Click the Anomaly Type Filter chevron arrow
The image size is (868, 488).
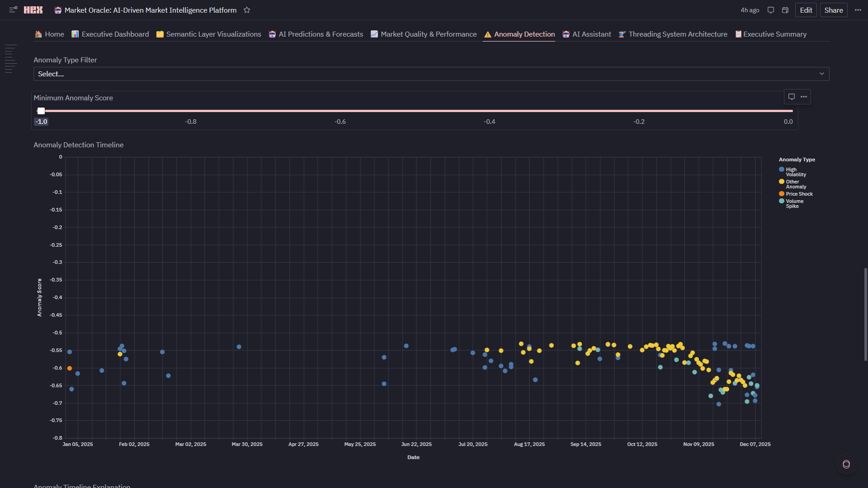(x=822, y=74)
